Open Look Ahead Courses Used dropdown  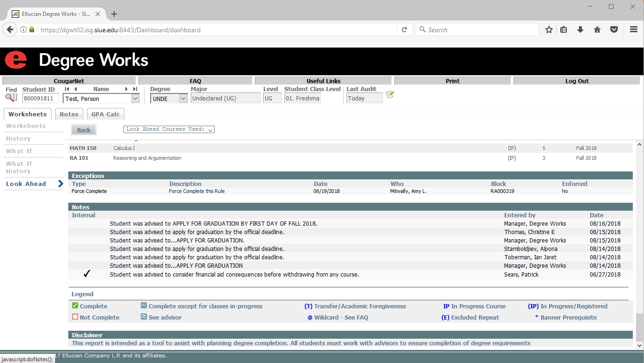point(169,129)
